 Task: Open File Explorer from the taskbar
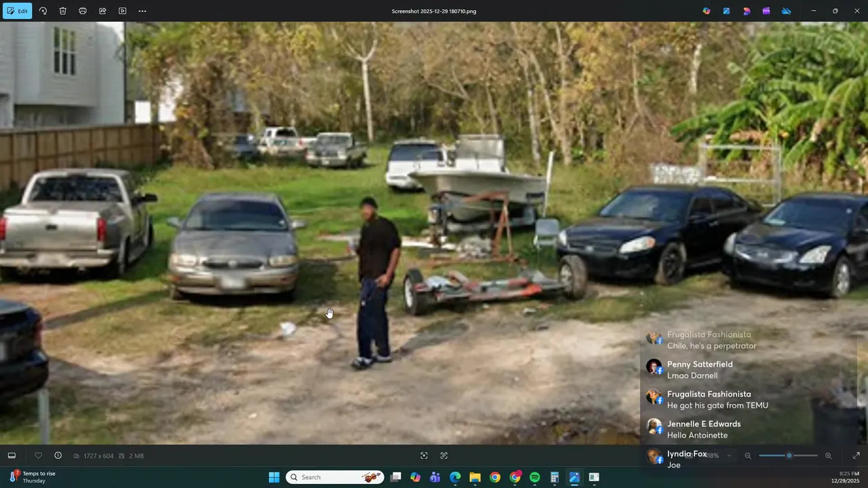click(x=475, y=477)
